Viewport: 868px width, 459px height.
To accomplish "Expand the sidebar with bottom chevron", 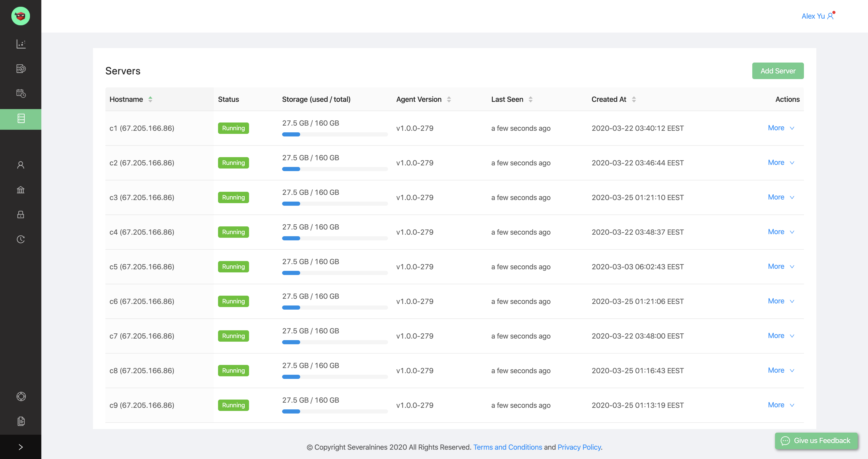I will (x=21, y=447).
